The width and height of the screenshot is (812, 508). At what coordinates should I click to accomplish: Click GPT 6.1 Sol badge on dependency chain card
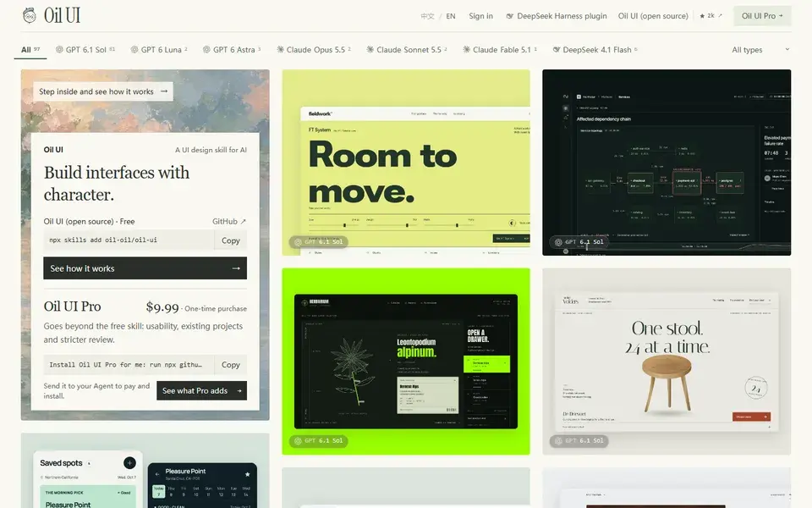pyautogui.click(x=579, y=241)
